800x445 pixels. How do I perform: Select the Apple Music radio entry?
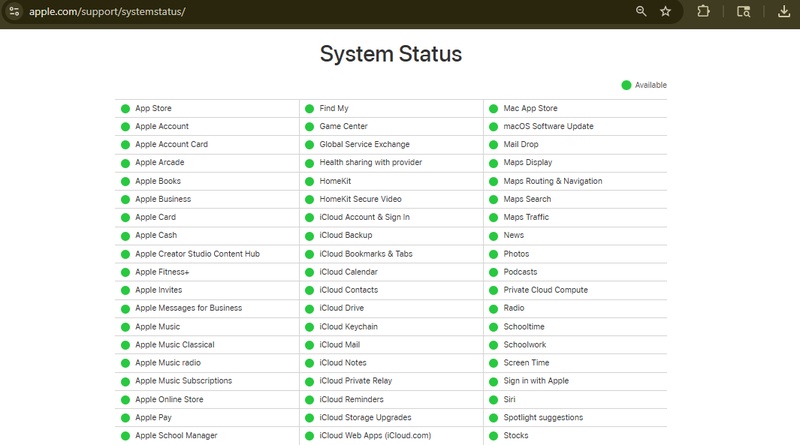[168, 363]
